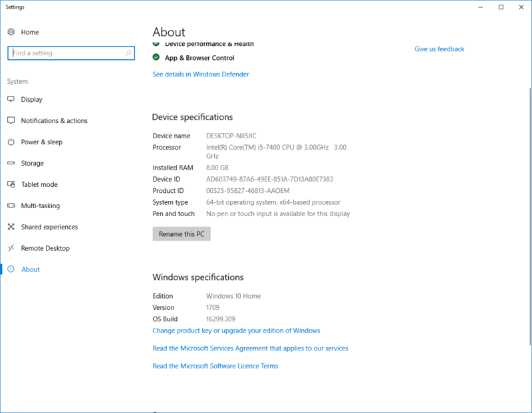Open See details in Windows Defender
This screenshot has width=532, height=413.
(x=201, y=74)
